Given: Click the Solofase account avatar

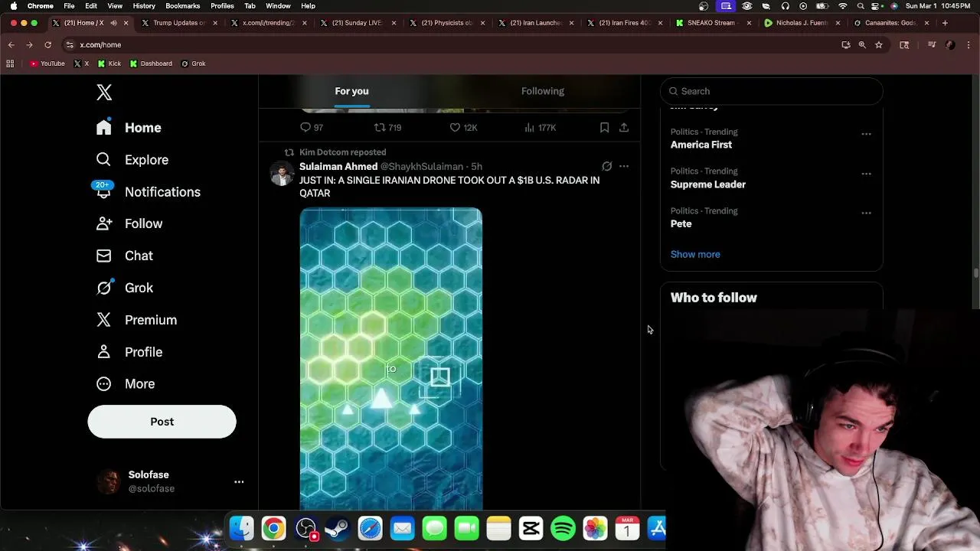Looking at the screenshot, I should pyautogui.click(x=109, y=481).
